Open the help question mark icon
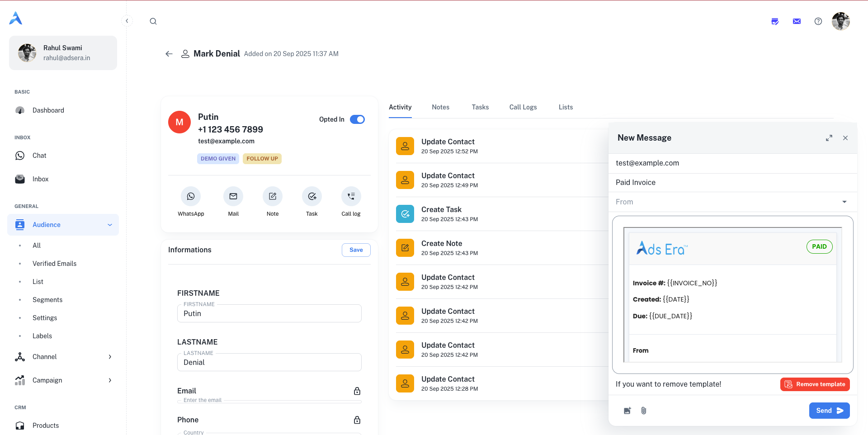The image size is (868, 435). point(818,21)
